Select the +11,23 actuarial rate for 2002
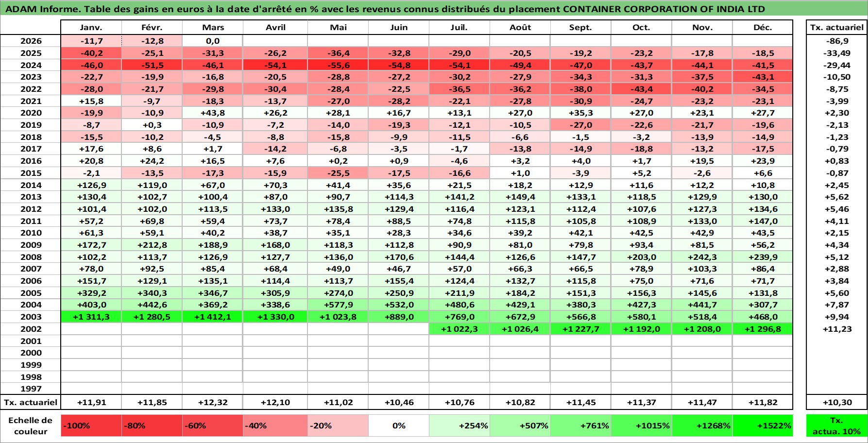The image size is (868, 443). tap(836, 329)
